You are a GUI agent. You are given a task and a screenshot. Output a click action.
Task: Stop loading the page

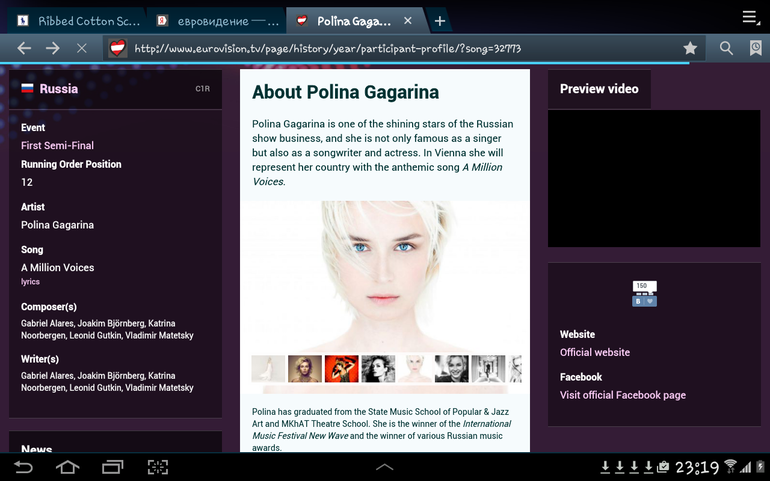point(82,48)
